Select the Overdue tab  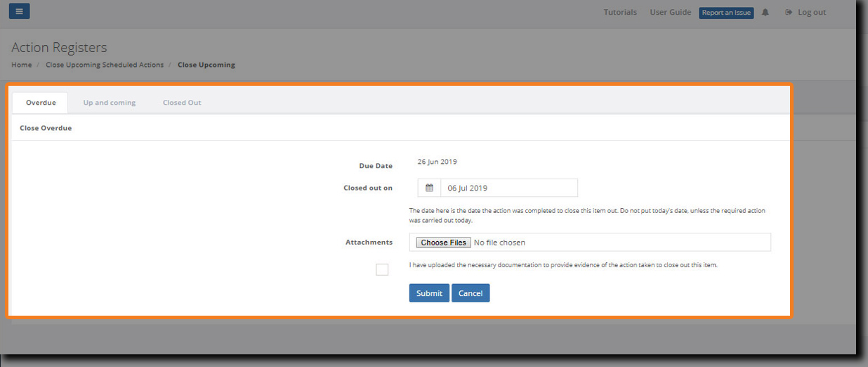point(41,103)
